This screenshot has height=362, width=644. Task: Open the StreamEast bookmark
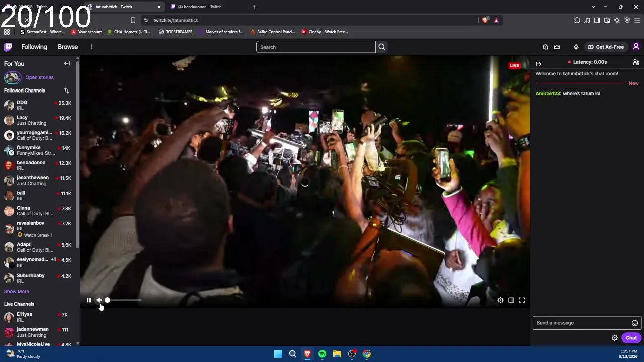[42, 32]
